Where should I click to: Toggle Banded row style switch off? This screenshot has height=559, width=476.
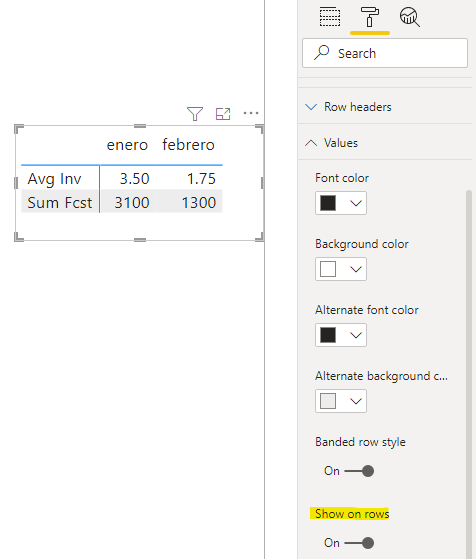pyautogui.click(x=359, y=471)
